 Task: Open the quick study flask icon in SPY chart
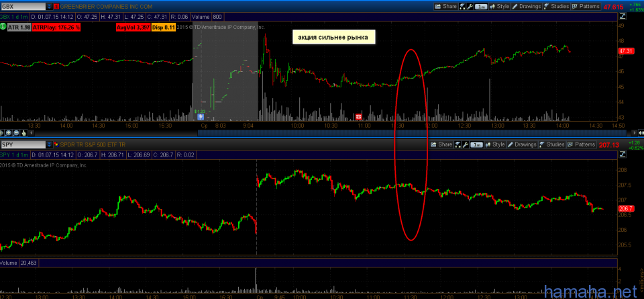click(x=458, y=144)
